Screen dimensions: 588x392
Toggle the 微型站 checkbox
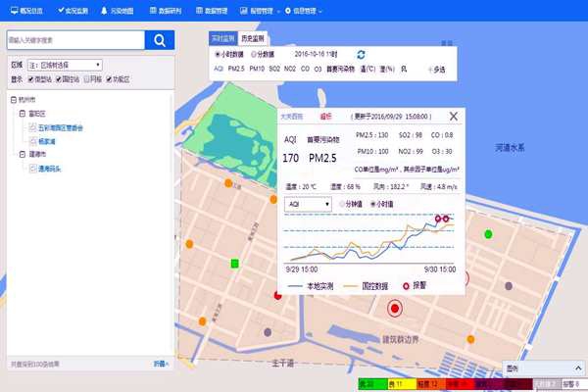click(31, 78)
